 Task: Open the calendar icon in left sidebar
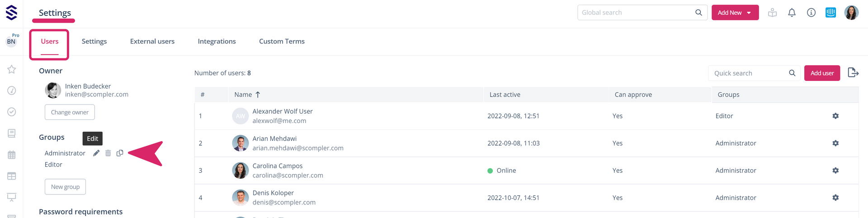tap(12, 155)
